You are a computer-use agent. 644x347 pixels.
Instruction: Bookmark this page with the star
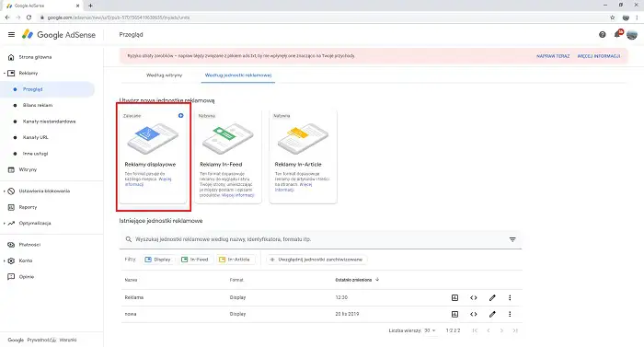click(x=613, y=17)
